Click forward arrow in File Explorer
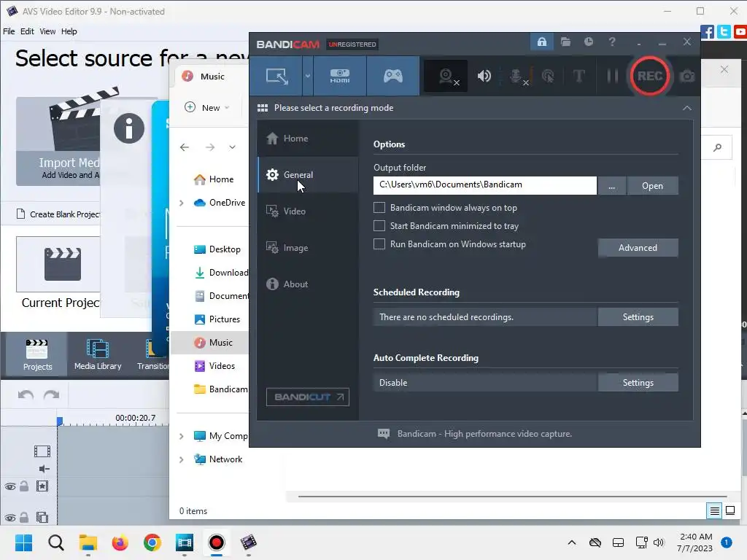 (210, 147)
